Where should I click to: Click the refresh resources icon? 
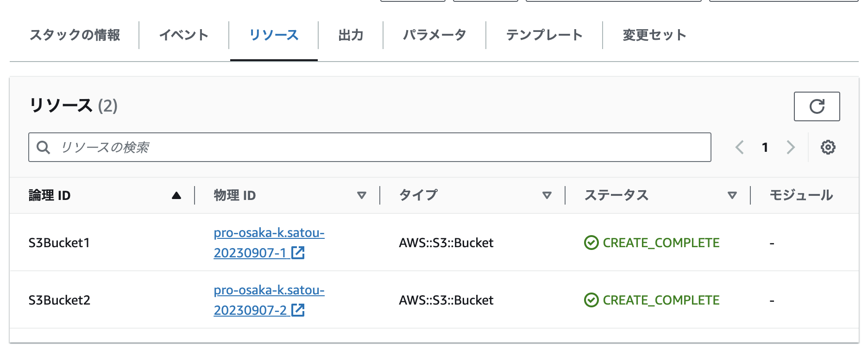[817, 106]
